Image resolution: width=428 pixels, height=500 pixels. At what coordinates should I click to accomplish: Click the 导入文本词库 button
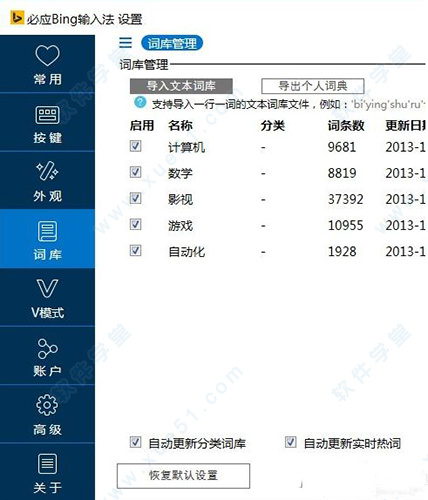(x=181, y=86)
